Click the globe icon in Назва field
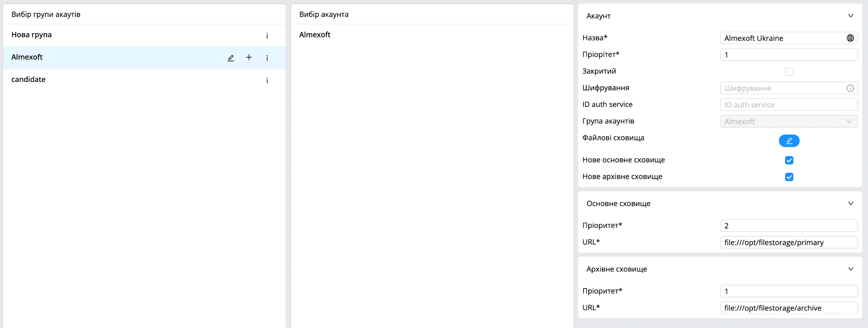Image resolution: width=868 pixels, height=328 pixels. (850, 38)
